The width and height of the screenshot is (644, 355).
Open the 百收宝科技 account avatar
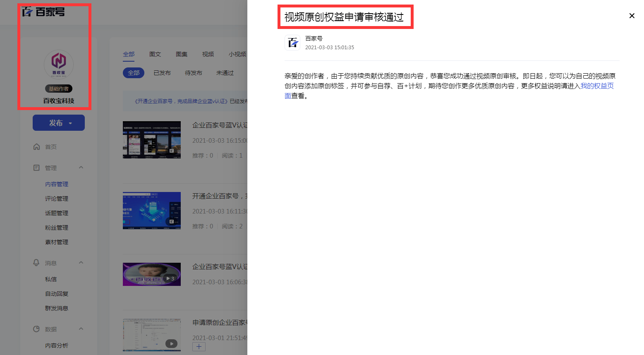(59, 65)
